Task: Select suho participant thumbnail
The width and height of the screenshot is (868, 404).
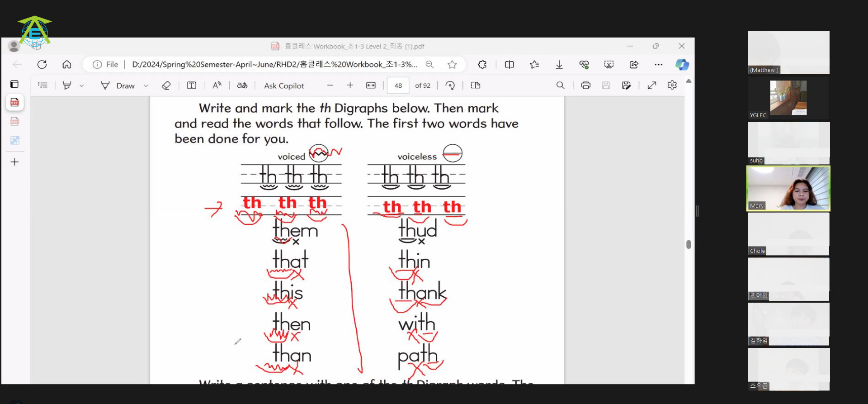Action: [788, 143]
